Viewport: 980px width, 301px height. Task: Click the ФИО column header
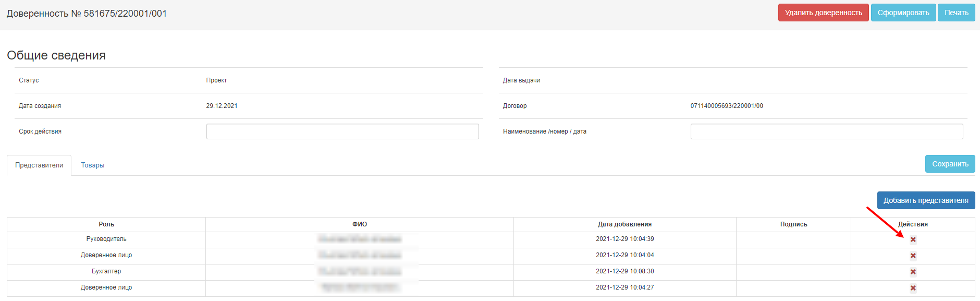coord(360,224)
